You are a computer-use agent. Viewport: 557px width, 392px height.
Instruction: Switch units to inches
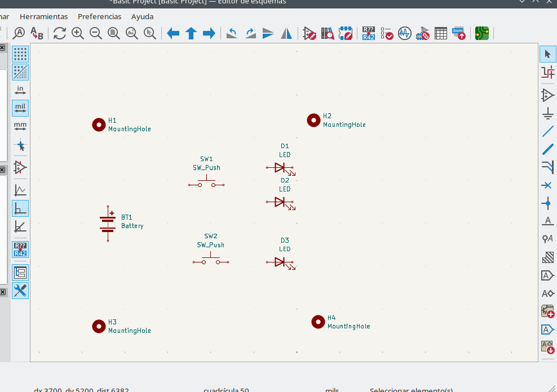pos(20,90)
